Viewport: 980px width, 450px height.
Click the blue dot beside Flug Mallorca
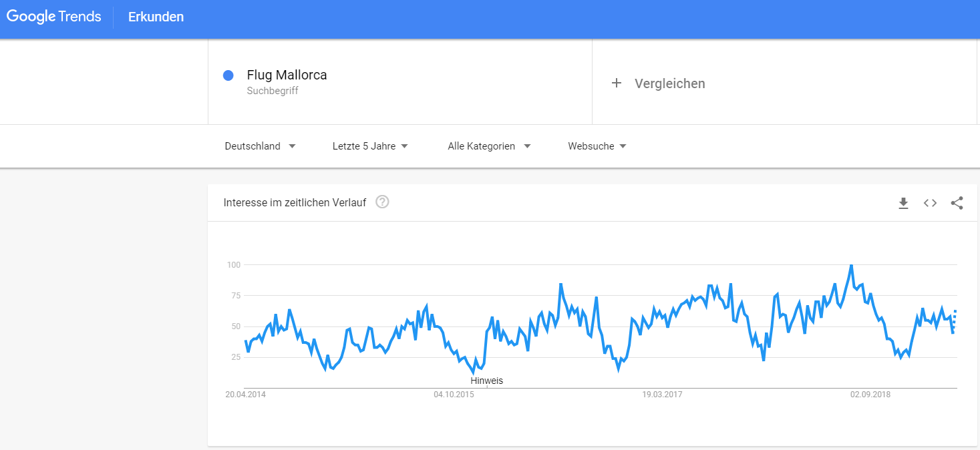[x=228, y=75]
